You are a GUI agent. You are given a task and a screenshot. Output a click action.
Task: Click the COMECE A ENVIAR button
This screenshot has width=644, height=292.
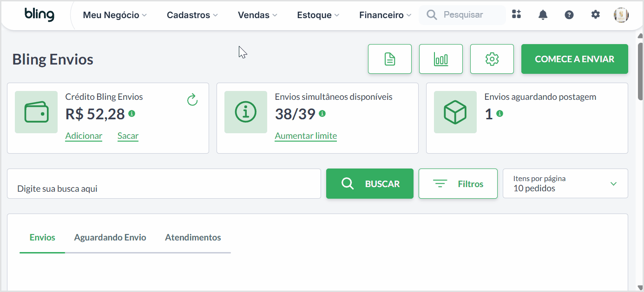(575, 59)
